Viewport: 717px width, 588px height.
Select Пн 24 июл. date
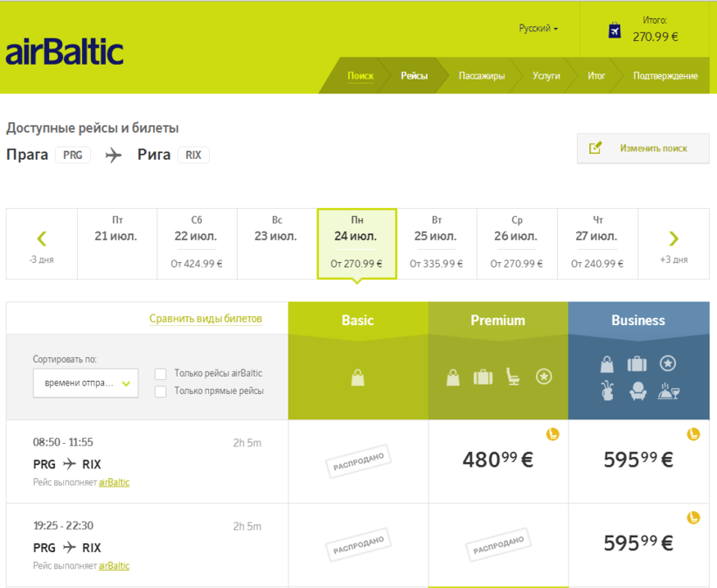[x=357, y=244]
